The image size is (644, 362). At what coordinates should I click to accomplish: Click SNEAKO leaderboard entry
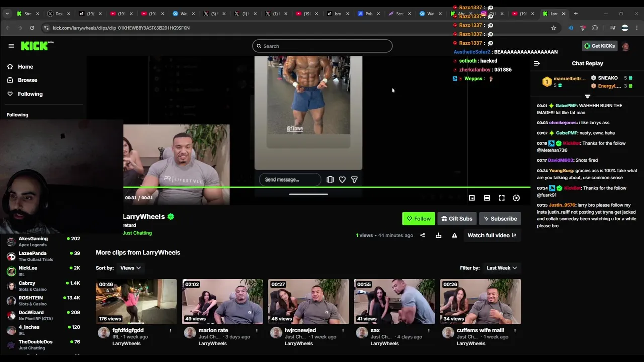(612, 78)
